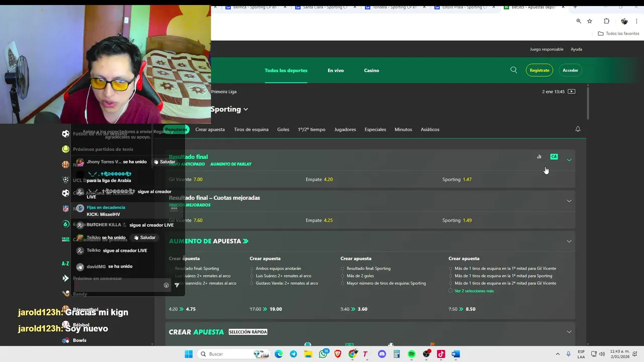Click the send arrow in chat overlay
This screenshot has width=644, height=362.
(177, 285)
